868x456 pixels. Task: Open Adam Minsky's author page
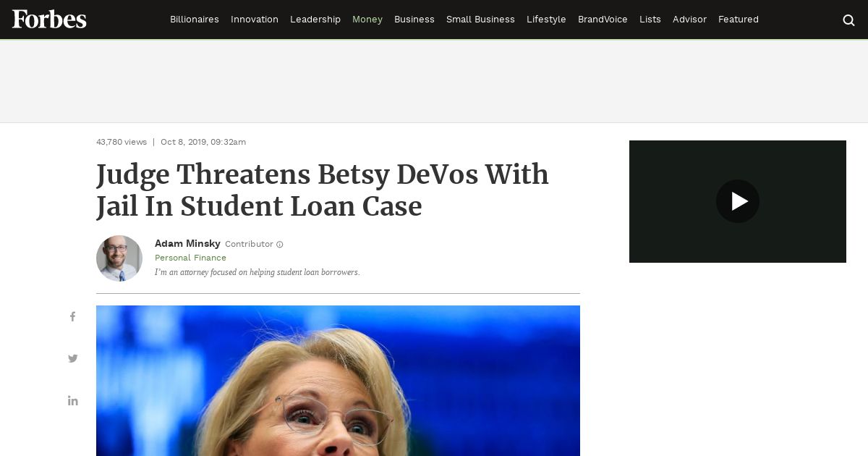[x=187, y=244]
